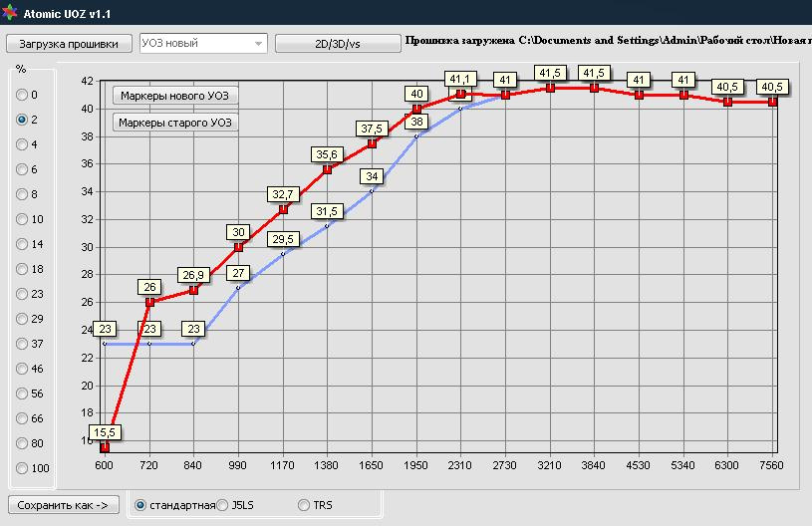Click the 3210 rpm axis label
Viewport: 812px width, 526px height.
(549, 465)
